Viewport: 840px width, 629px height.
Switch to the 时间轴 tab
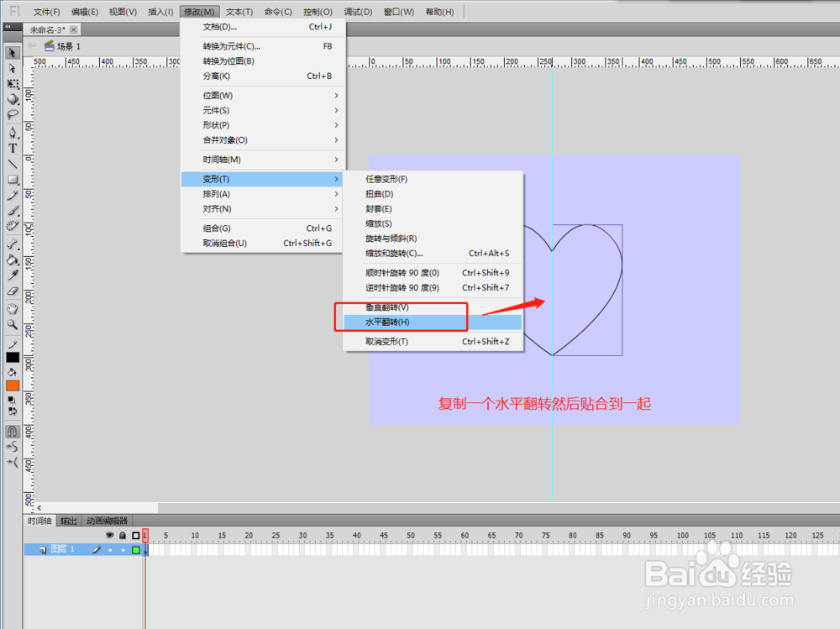(39, 521)
